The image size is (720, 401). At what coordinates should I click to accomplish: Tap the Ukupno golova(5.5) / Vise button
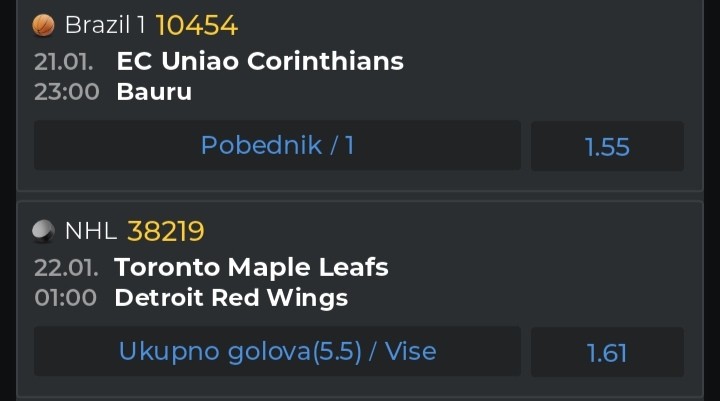[x=277, y=351]
